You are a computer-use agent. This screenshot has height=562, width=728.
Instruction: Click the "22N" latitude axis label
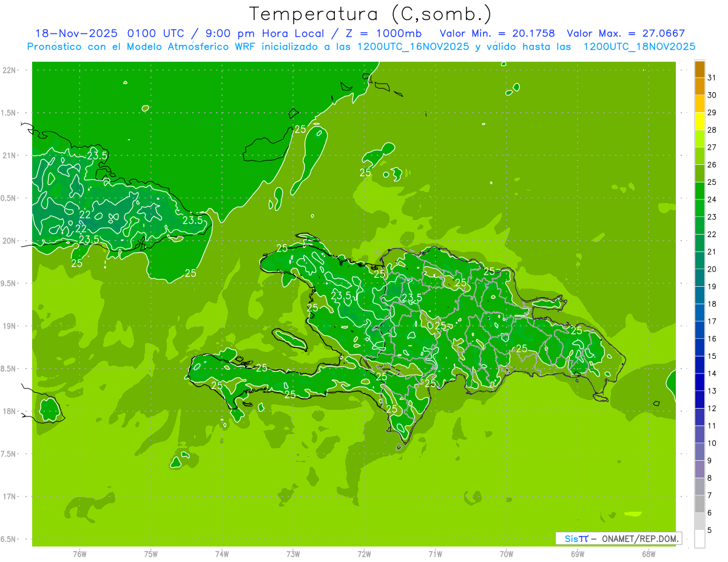click(x=10, y=70)
